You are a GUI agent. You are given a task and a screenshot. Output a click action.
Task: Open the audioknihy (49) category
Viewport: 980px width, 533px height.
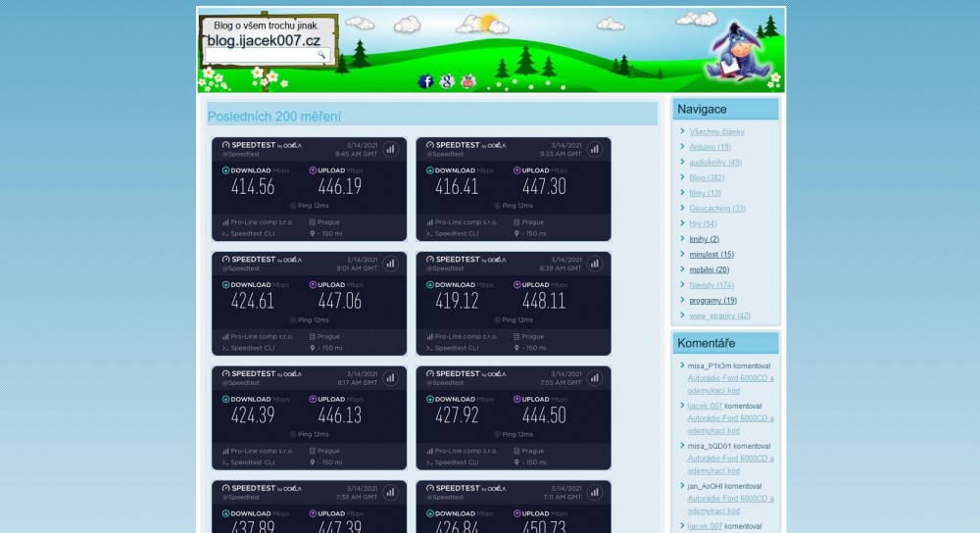pyautogui.click(x=715, y=163)
